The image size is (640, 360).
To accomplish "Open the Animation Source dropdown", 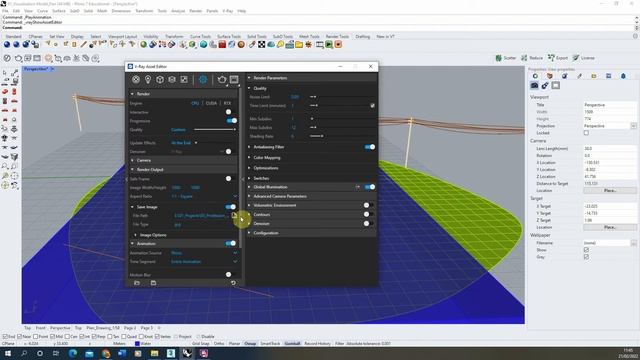I will (235, 253).
